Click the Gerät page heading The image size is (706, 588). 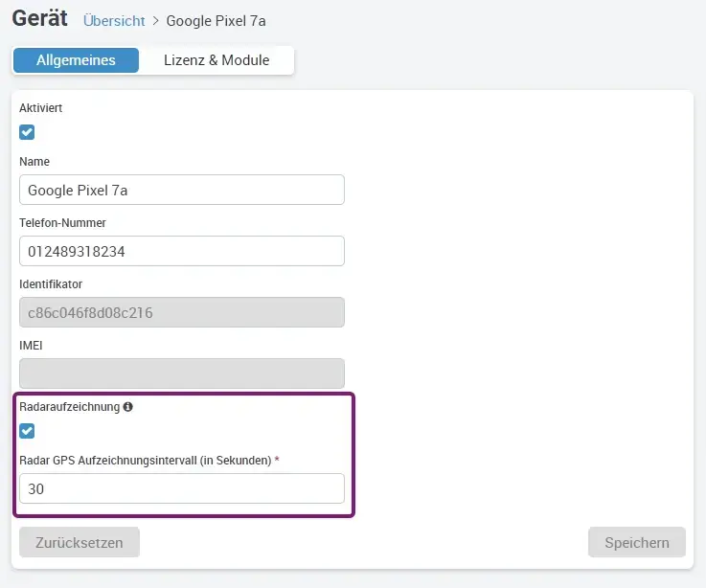click(x=39, y=18)
